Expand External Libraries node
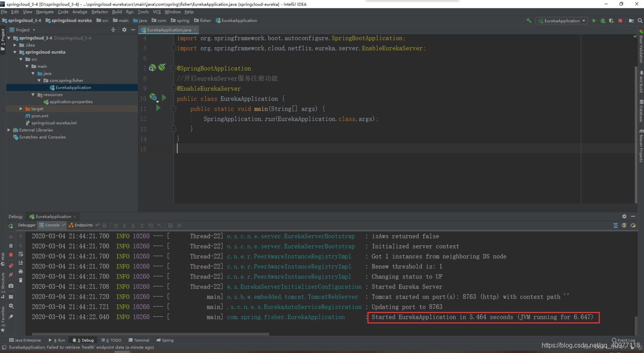644x353 pixels. (9, 130)
